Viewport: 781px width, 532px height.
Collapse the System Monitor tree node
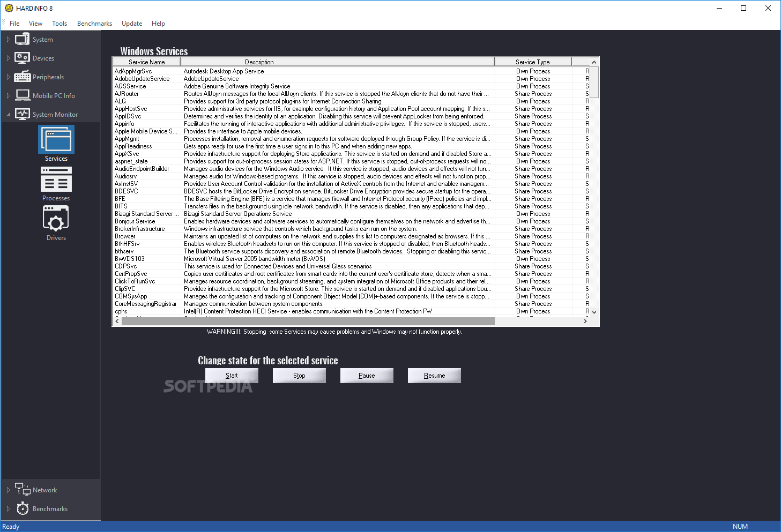(x=8, y=114)
